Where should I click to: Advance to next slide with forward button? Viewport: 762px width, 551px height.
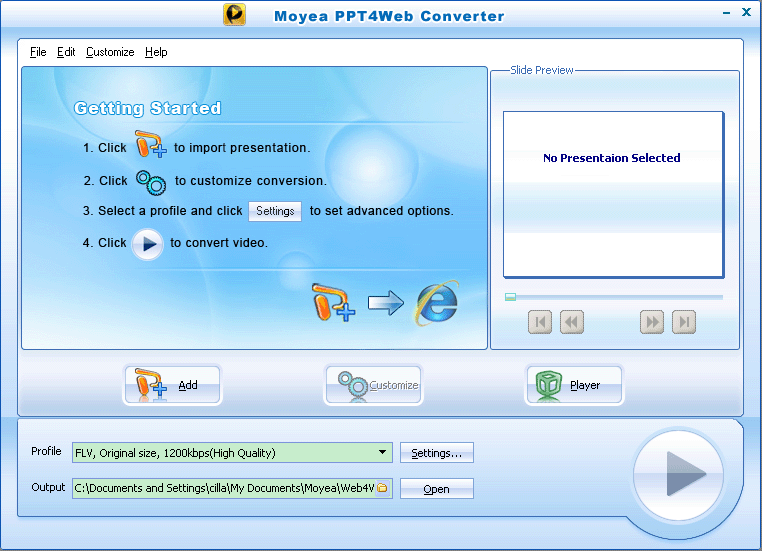(x=652, y=322)
